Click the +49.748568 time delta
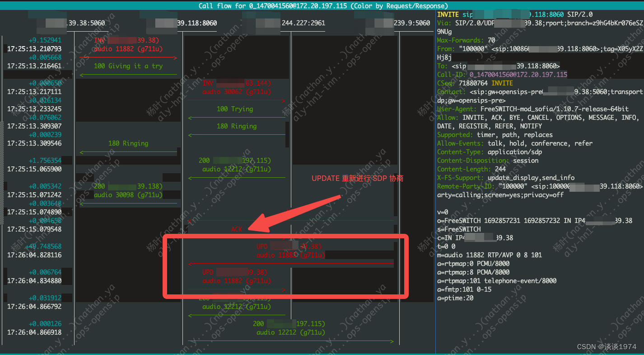The image size is (644, 355). [43, 246]
